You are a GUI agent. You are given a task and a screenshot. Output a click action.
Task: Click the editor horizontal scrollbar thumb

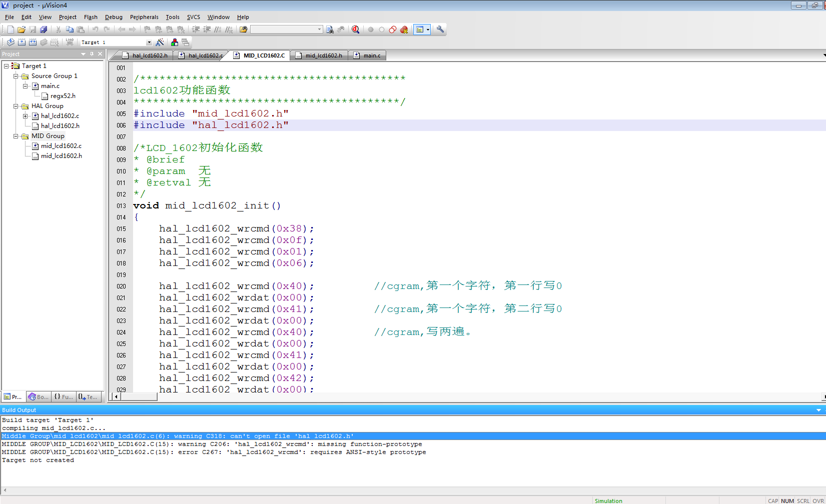(139, 397)
